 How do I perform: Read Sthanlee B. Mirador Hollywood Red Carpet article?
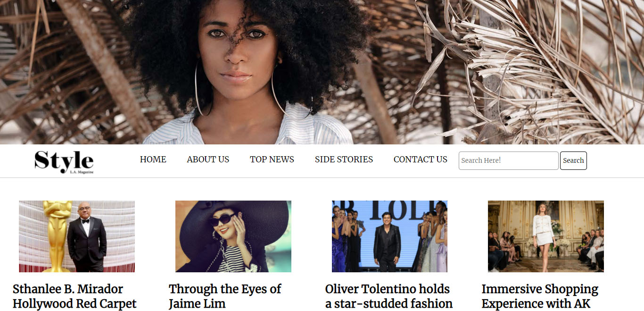click(x=74, y=296)
